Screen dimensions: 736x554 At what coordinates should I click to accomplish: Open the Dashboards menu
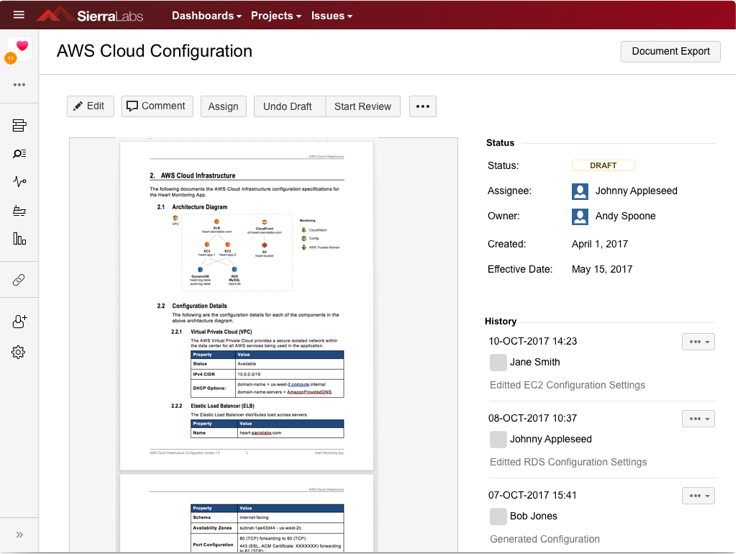pos(207,15)
